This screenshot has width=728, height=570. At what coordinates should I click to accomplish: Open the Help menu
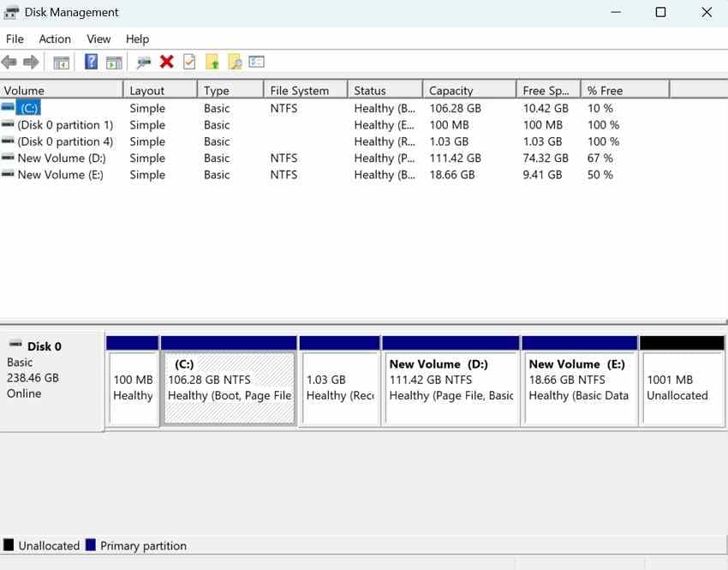point(137,39)
